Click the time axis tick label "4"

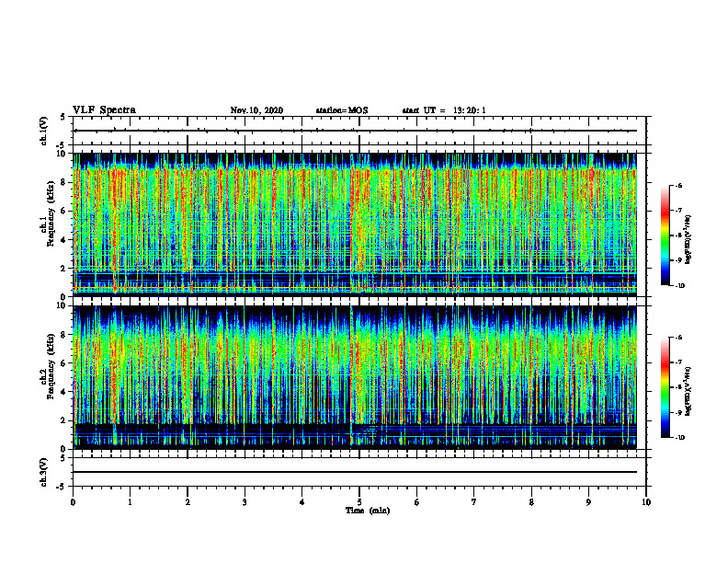pos(302,502)
